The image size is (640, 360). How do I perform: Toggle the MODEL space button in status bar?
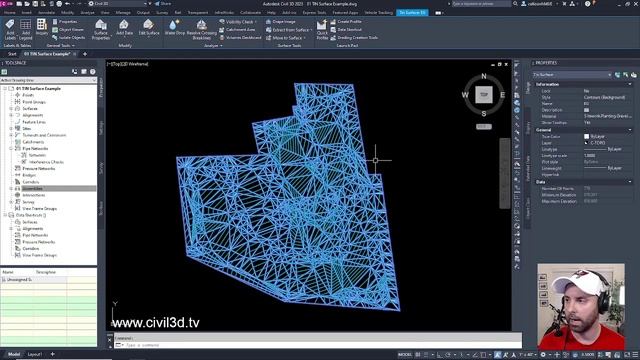pyautogui.click(x=405, y=354)
